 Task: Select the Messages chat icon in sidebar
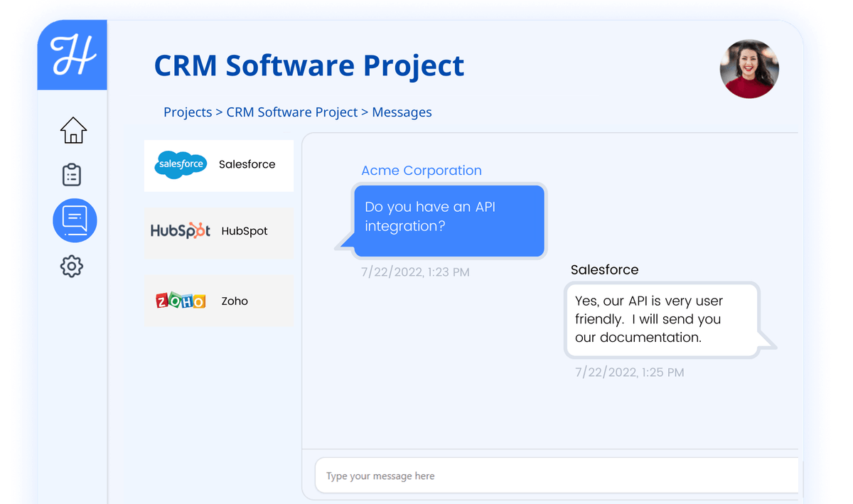tap(74, 220)
